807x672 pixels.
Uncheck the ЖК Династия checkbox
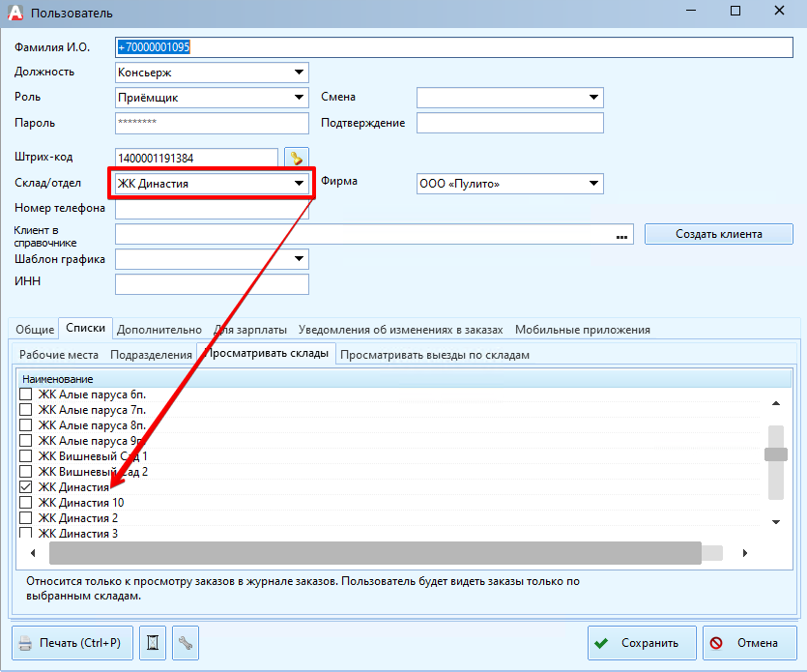coord(26,487)
